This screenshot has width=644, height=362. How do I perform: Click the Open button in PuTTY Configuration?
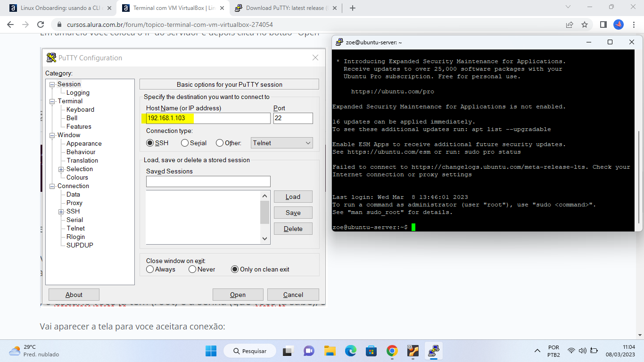click(238, 295)
